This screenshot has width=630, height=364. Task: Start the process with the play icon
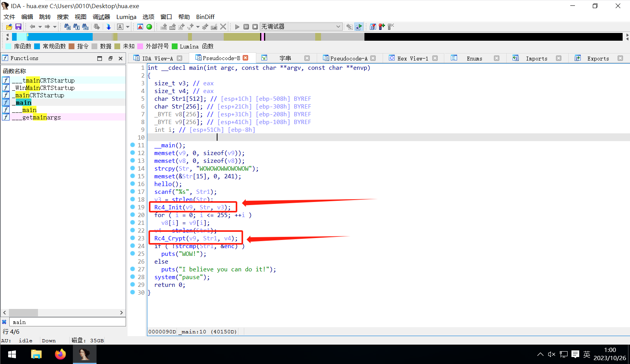[x=237, y=27]
